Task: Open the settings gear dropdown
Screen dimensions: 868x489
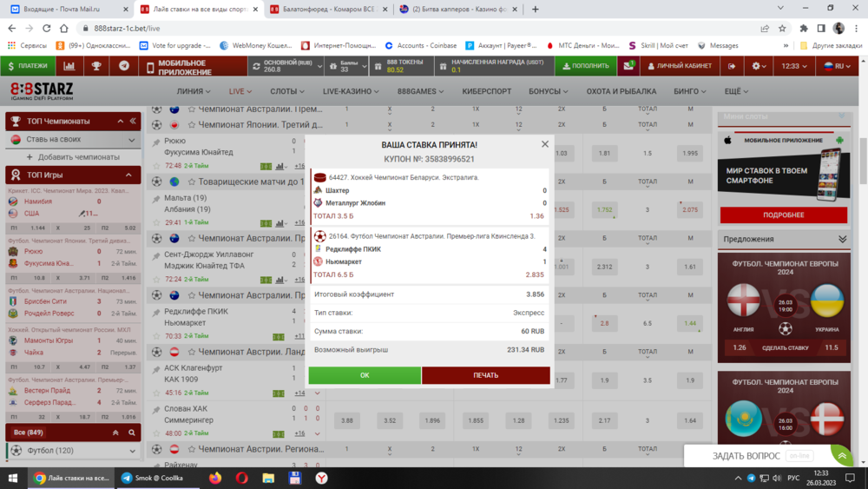Action: (759, 66)
